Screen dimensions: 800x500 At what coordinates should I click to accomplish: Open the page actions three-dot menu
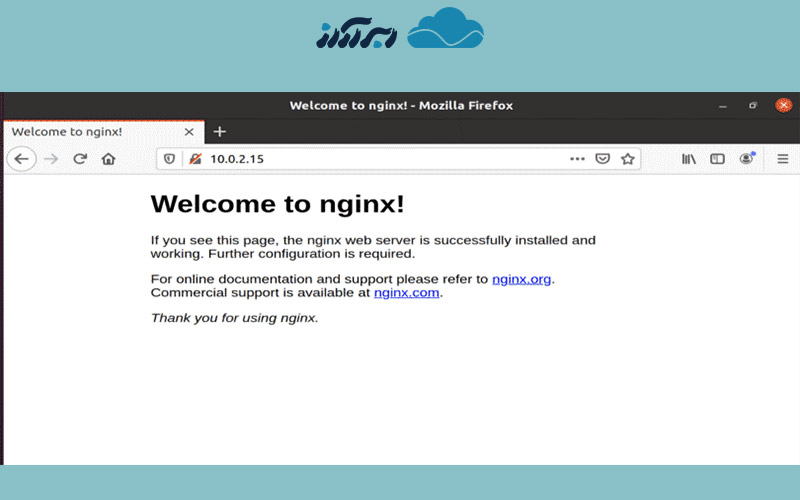(577, 159)
